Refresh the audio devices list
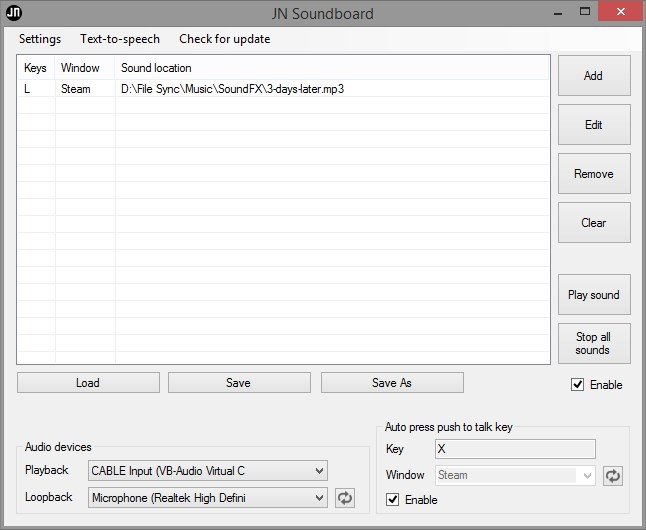 click(x=344, y=497)
